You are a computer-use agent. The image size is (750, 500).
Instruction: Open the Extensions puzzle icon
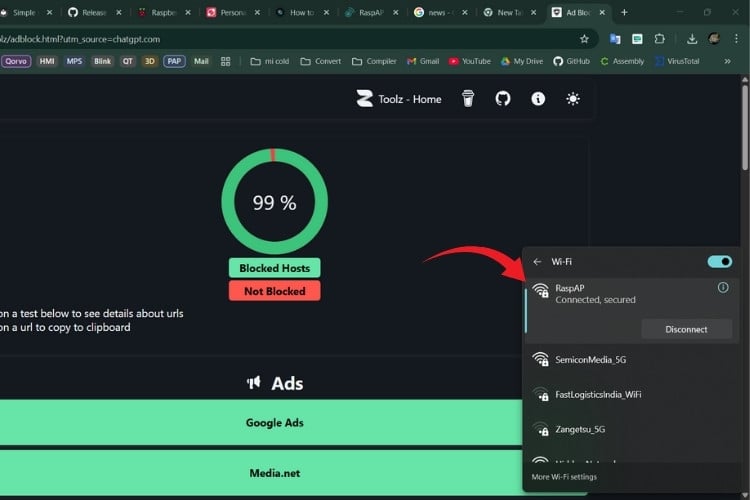point(660,39)
